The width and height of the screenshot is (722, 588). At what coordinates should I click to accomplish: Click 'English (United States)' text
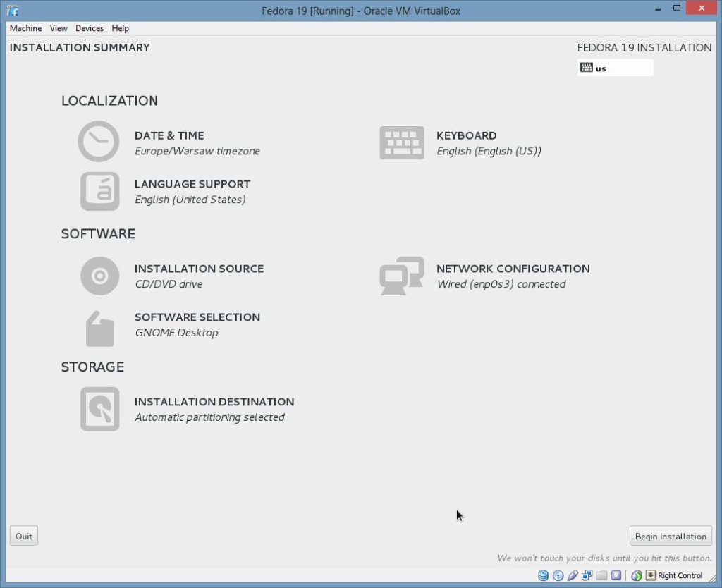click(x=190, y=200)
